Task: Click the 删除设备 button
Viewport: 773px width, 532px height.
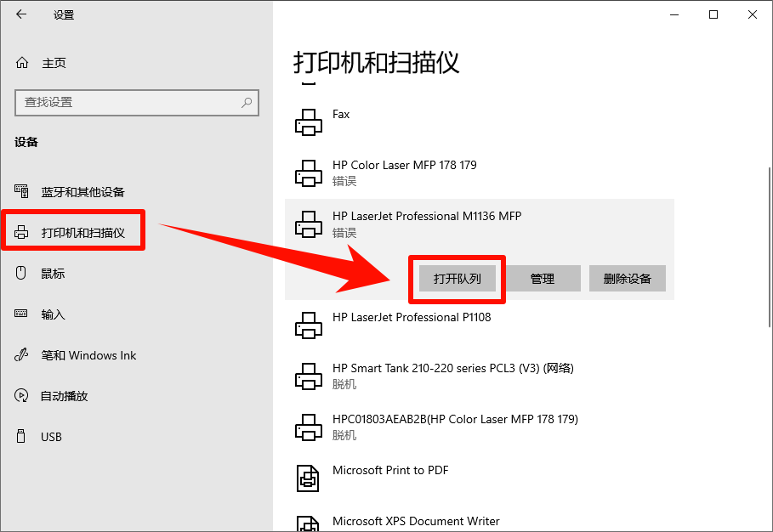Action: tap(627, 278)
